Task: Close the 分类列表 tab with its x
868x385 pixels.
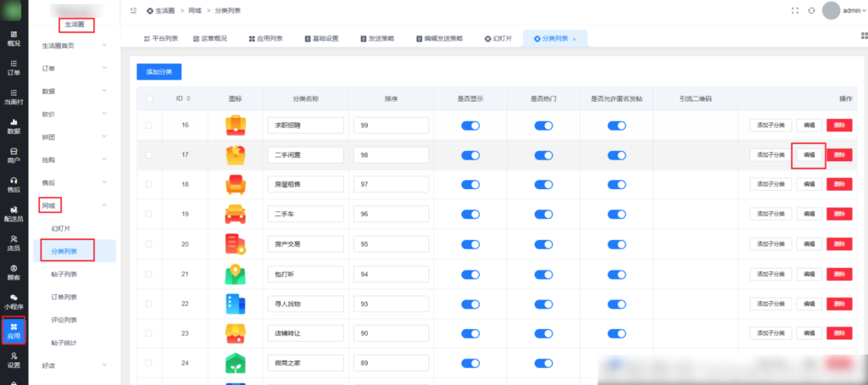Action: point(575,39)
